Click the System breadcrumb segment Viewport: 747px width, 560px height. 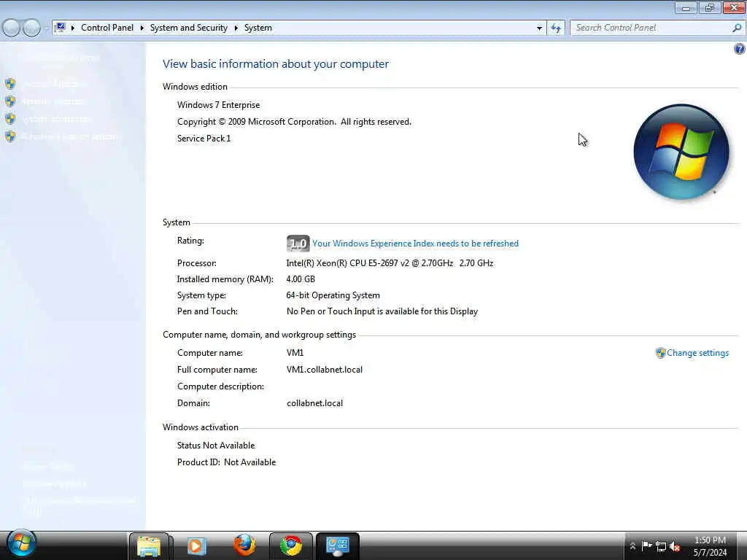[x=258, y=28]
